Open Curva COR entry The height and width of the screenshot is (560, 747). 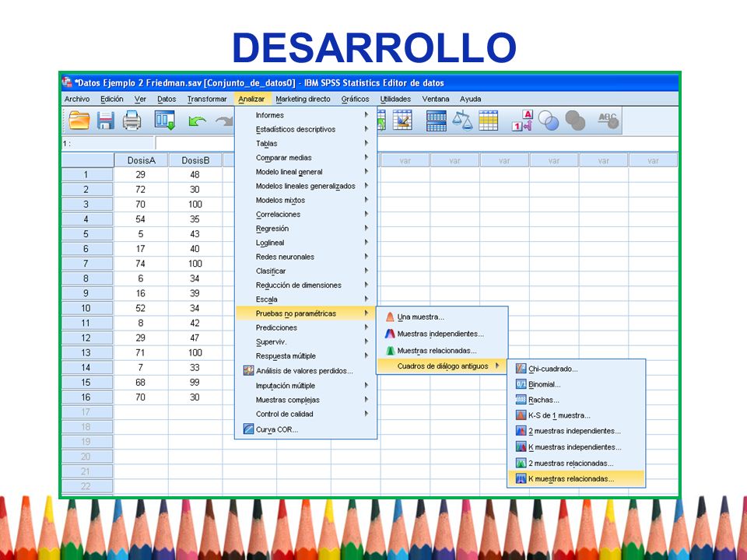[306, 429]
